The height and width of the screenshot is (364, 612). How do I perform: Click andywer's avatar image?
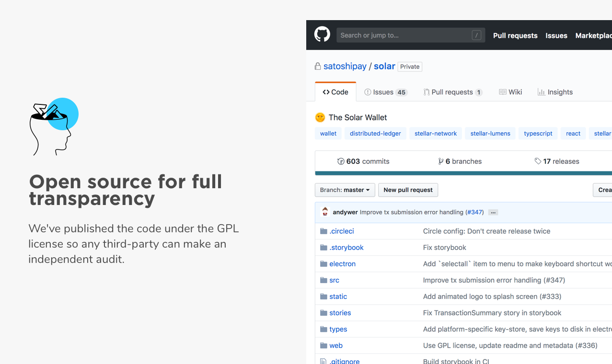[325, 212]
